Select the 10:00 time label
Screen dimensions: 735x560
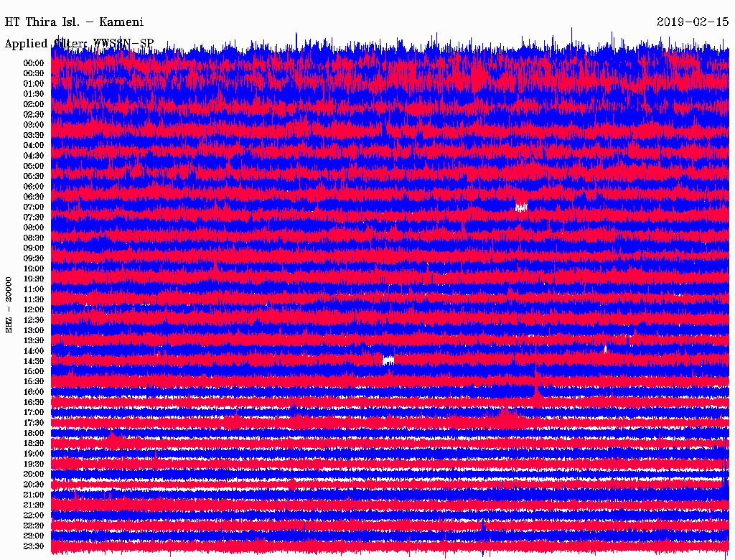(x=33, y=269)
